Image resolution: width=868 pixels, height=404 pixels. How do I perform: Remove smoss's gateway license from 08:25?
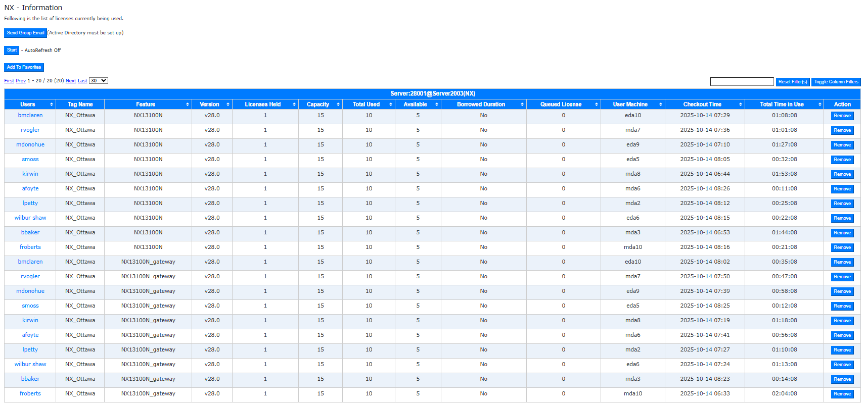tap(842, 307)
